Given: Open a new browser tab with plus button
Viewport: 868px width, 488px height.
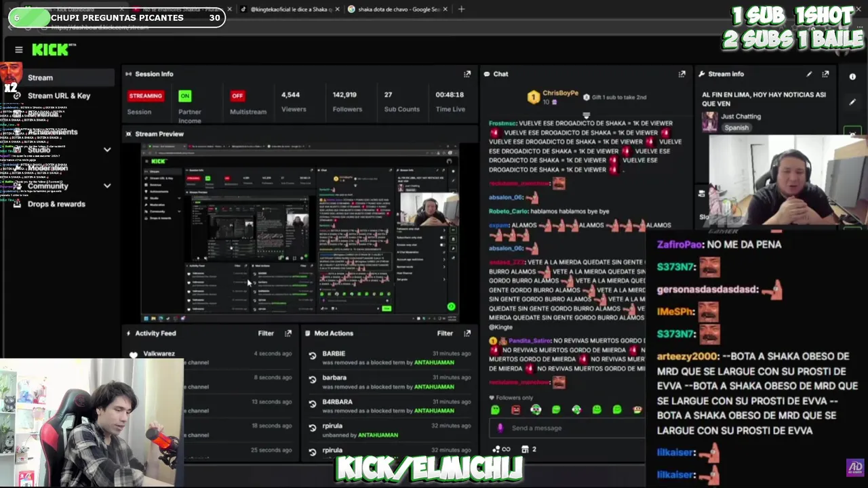Looking at the screenshot, I should coord(461,9).
